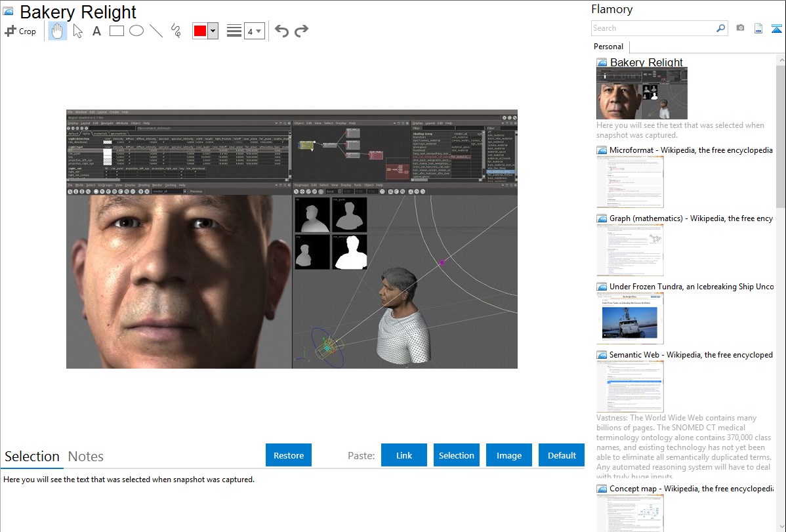The image size is (786, 532).
Task: Click the magnifier search icon
Action: (x=721, y=28)
